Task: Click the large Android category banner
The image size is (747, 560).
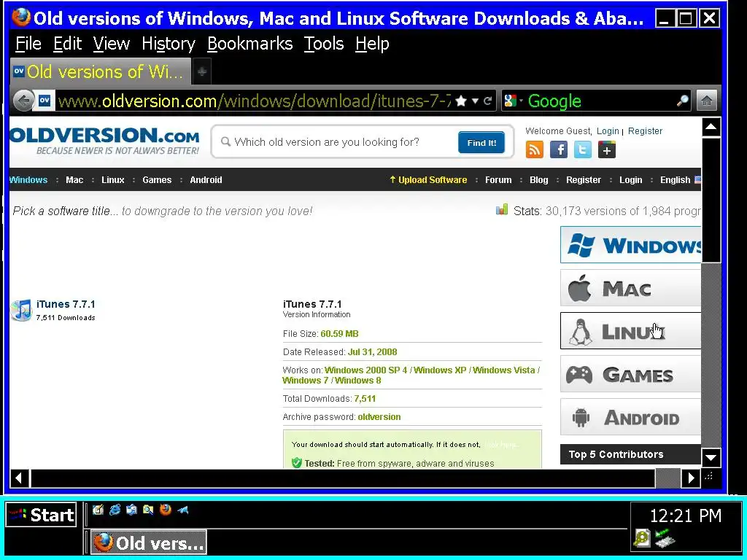Action: pyautogui.click(x=631, y=416)
